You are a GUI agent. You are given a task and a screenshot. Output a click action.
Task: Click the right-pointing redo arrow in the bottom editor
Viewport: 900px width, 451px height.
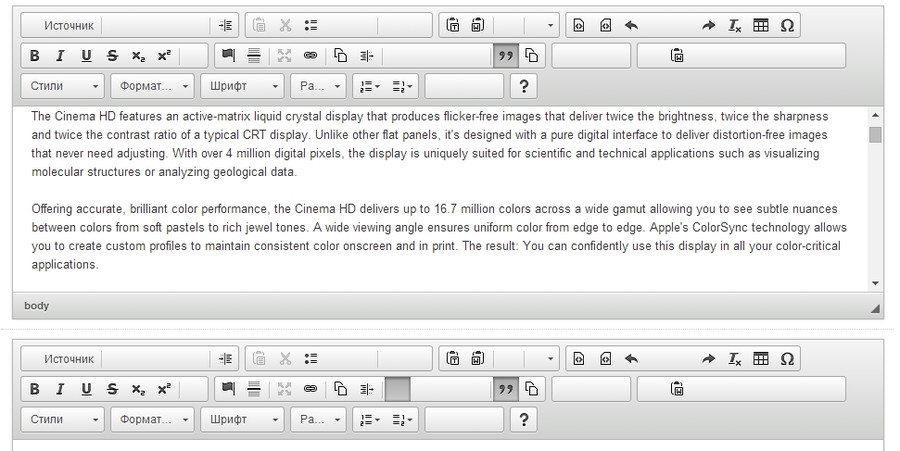[x=709, y=359]
